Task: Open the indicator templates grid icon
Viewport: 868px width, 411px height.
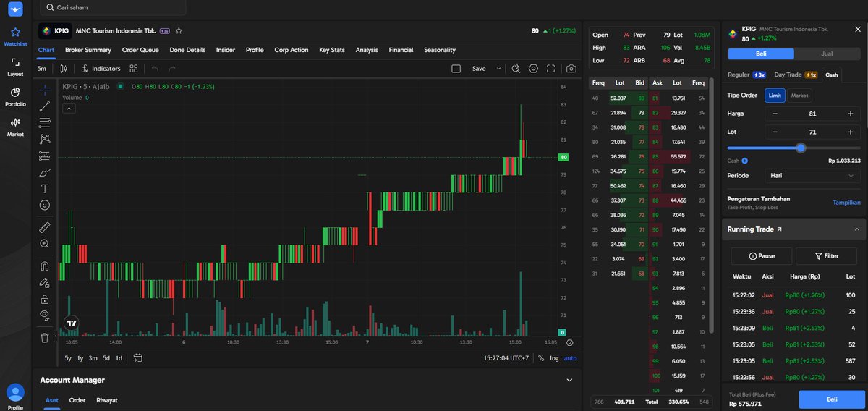Action: 134,68
